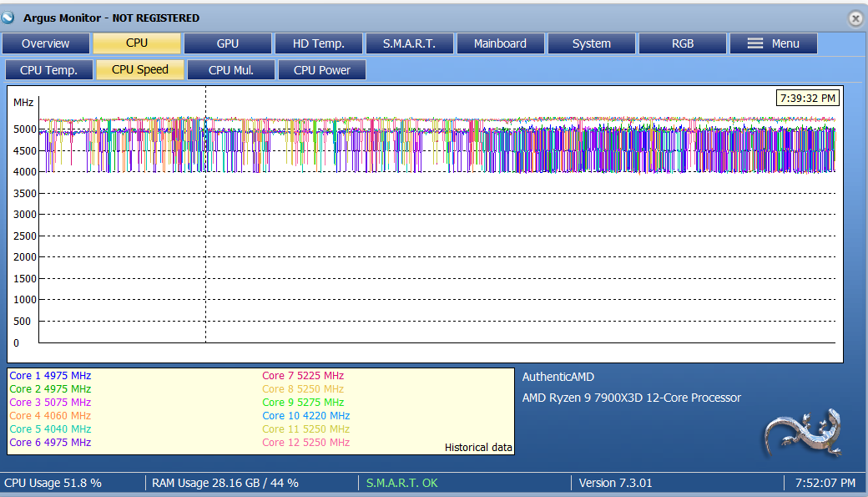Open the System tab
868x497 pixels.
point(591,43)
